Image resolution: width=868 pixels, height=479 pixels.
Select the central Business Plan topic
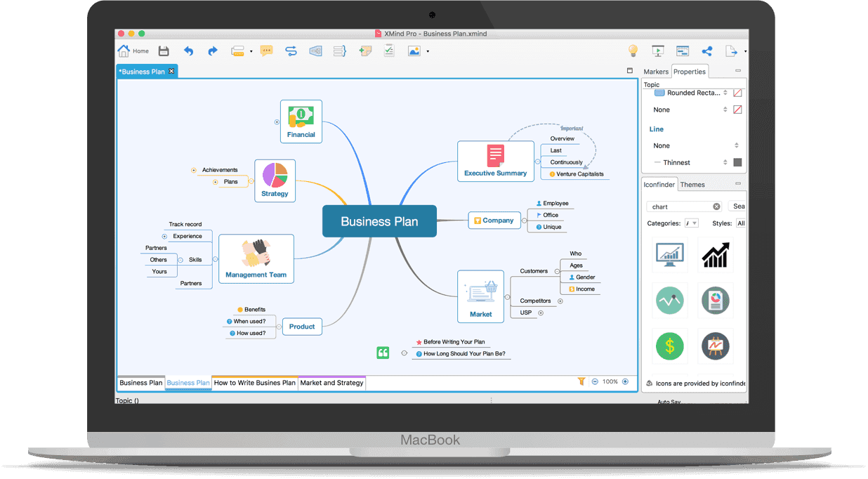pyautogui.click(x=379, y=221)
